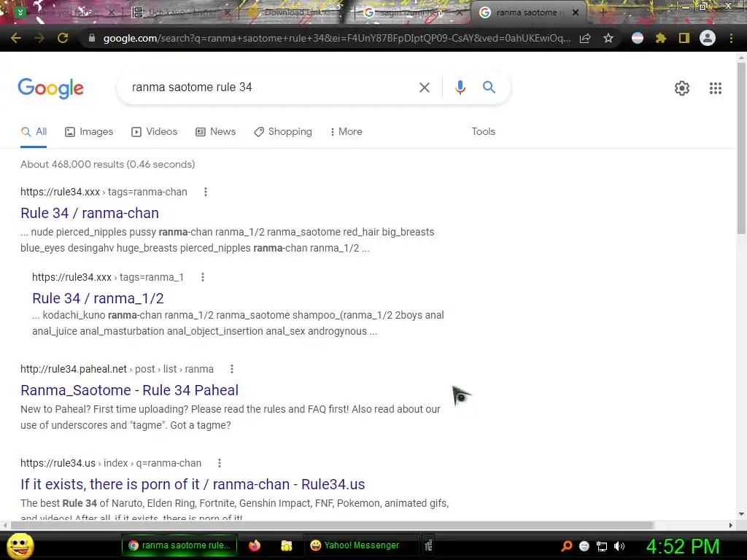The height and width of the screenshot is (560, 747).
Task: Switch to the Download link browser tab
Action: (x=294, y=12)
